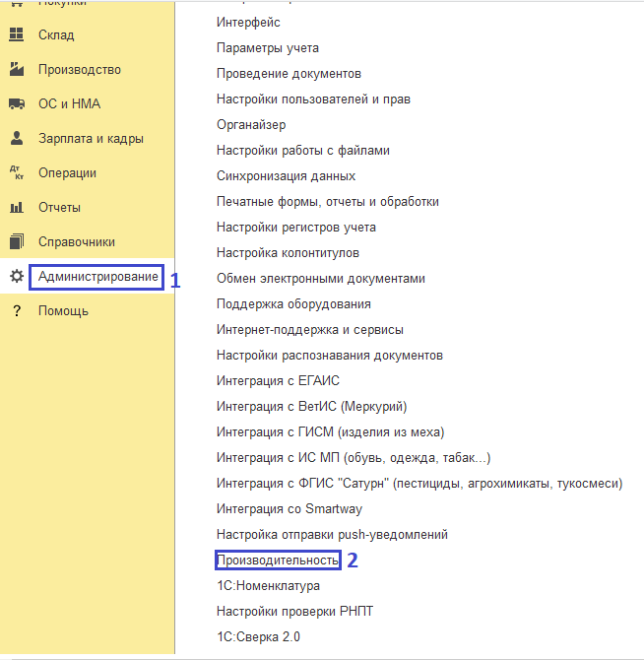Open Интеграция с ЕГАИС settings

pos(278,381)
